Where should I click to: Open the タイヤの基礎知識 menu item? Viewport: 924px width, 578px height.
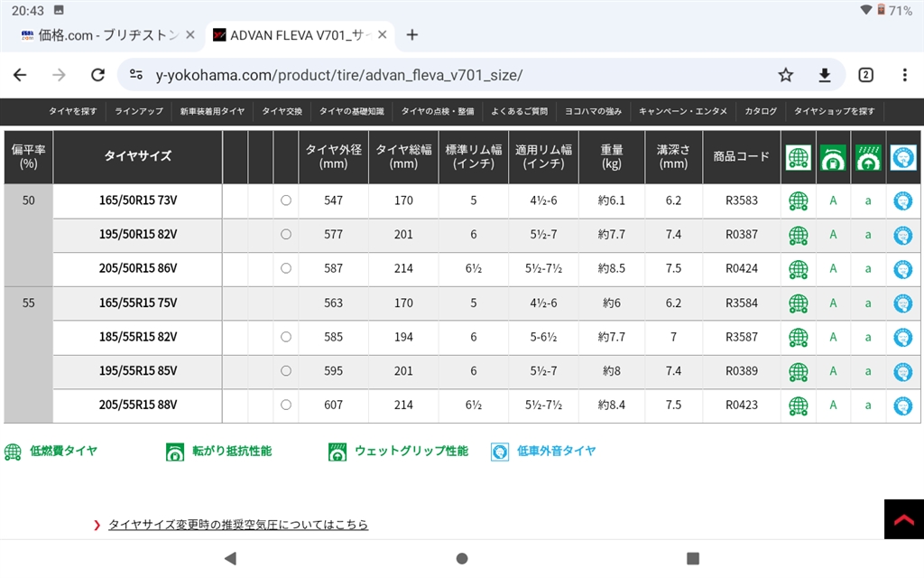pyautogui.click(x=351, y=111)
